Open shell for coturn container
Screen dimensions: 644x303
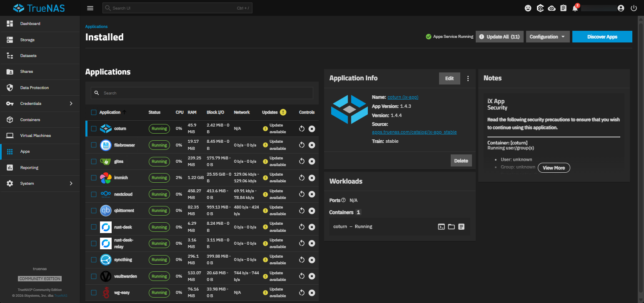(x=441, y=227)
